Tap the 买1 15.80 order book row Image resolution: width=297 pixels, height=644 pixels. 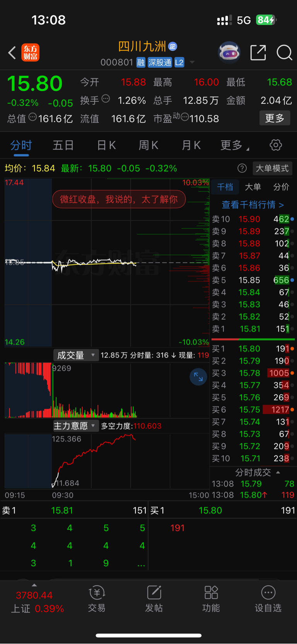253,349
